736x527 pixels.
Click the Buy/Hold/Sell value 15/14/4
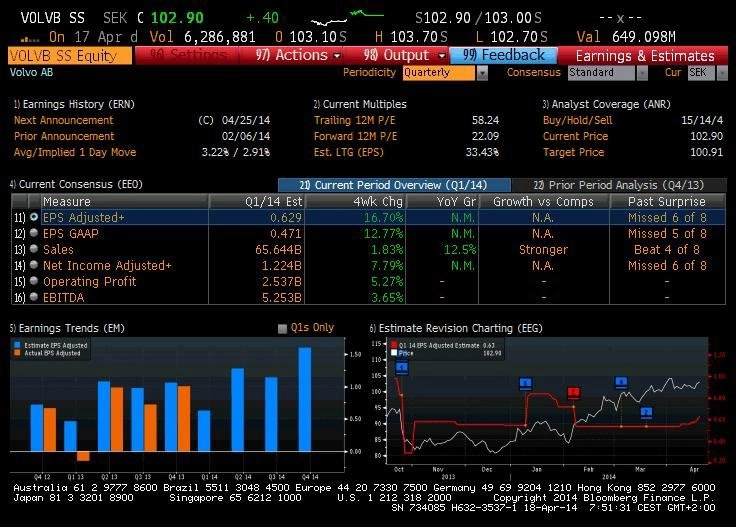pyautogui.click(x=702, y=120)
